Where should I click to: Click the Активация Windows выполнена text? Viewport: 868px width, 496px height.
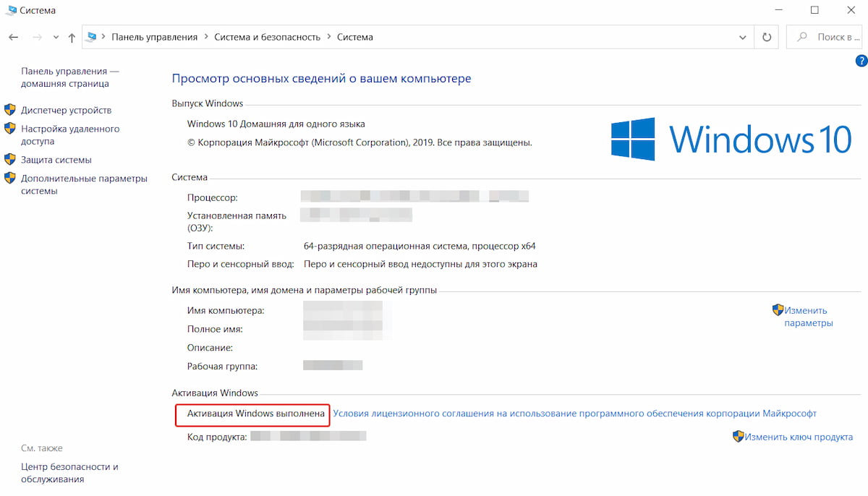point(256,414)
